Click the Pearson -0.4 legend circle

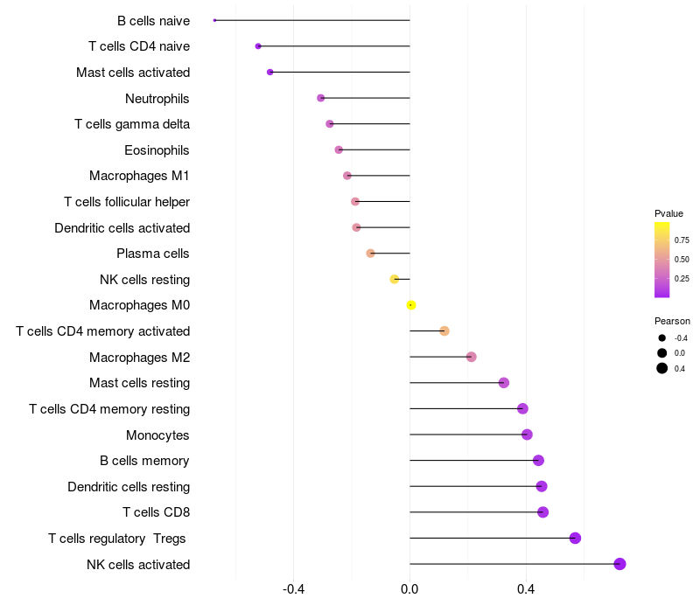(661, 338)
